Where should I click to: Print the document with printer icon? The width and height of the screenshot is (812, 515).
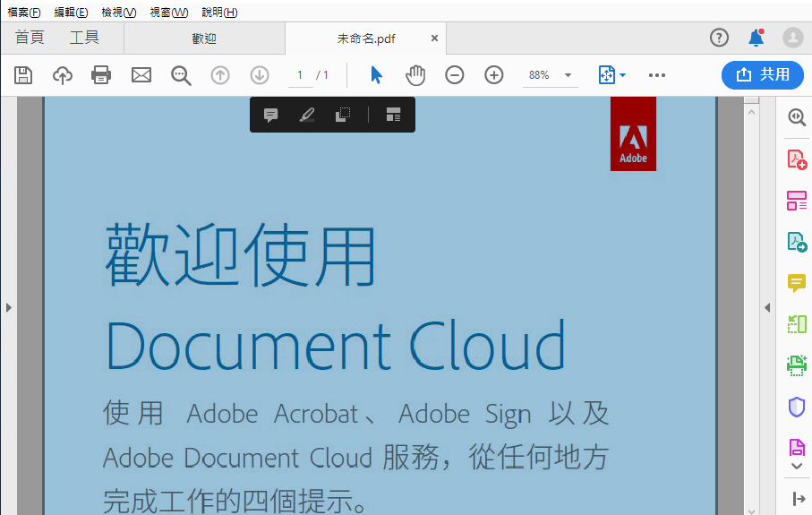coord(102,75)
